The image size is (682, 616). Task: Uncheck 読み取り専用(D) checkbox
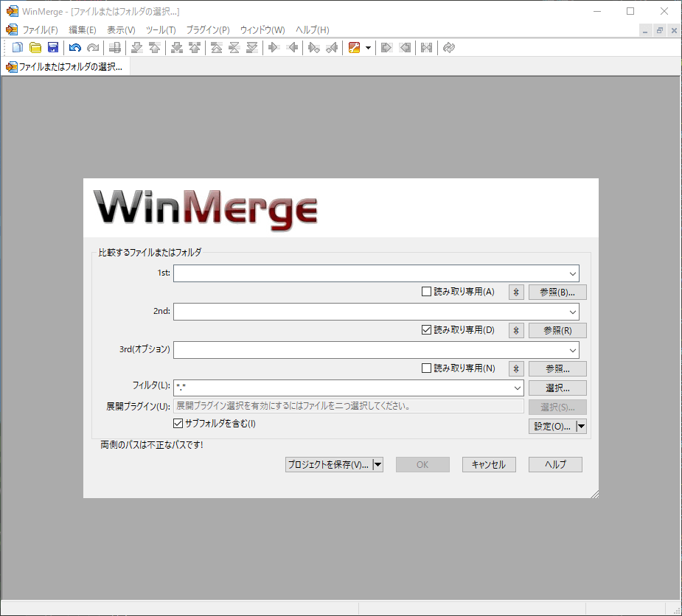(426, 330)
